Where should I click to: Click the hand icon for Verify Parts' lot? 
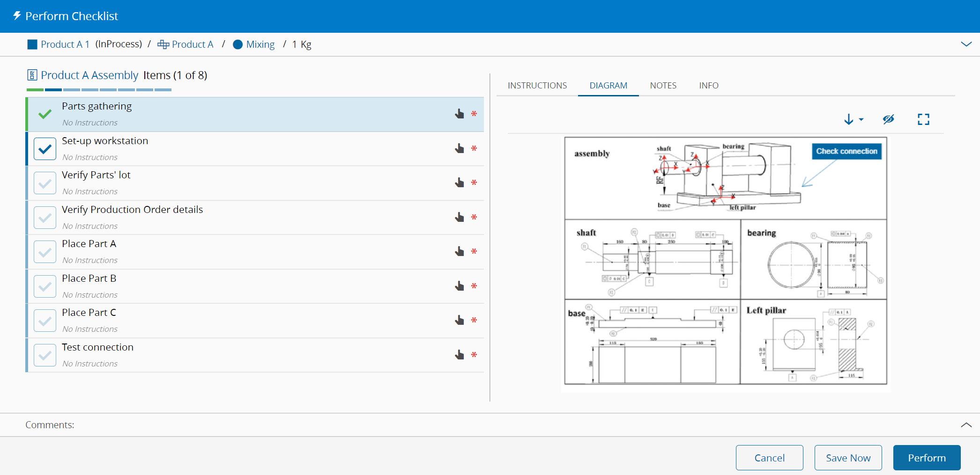point(459,183)
